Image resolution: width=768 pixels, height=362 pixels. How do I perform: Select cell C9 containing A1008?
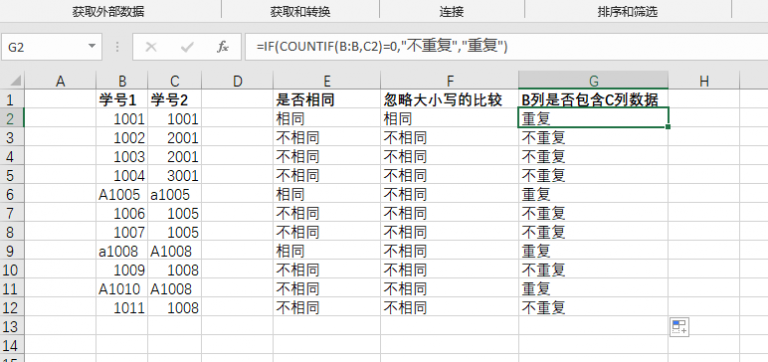[174, 251]
